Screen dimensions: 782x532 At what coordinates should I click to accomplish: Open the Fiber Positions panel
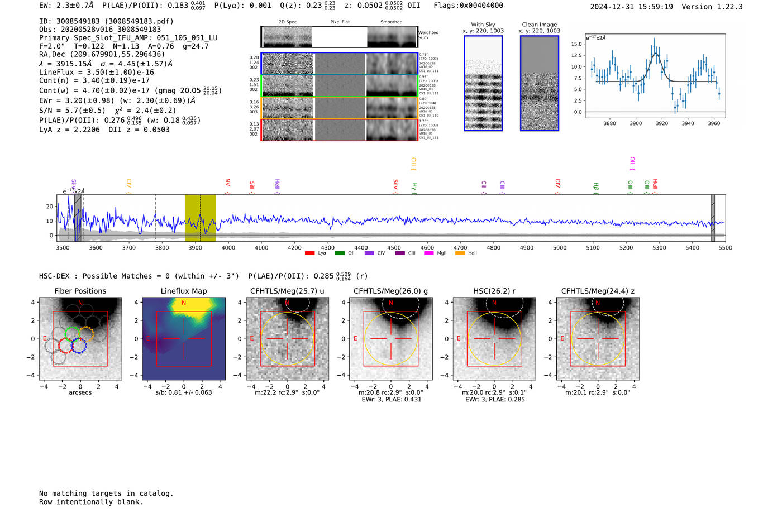pos(80,338)
